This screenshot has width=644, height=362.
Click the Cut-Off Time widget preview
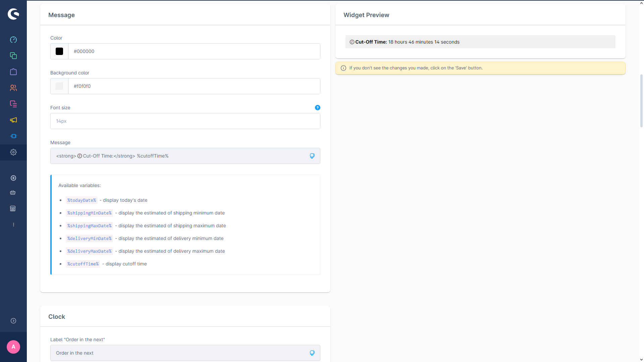pos(480,42)
